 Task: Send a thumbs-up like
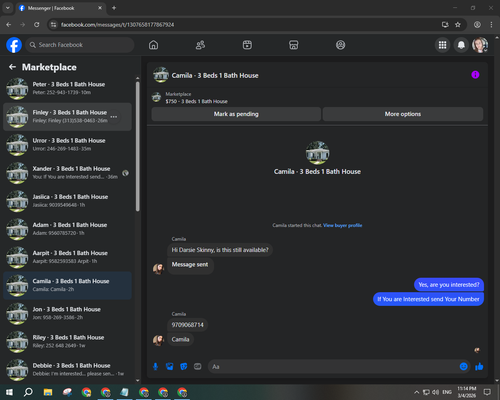(x=479, y=367)
